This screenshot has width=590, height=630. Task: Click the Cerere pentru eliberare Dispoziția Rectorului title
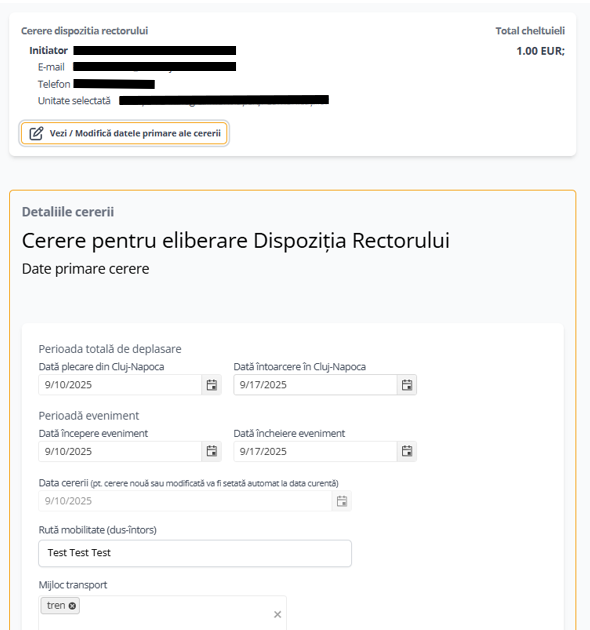point(236,241)
